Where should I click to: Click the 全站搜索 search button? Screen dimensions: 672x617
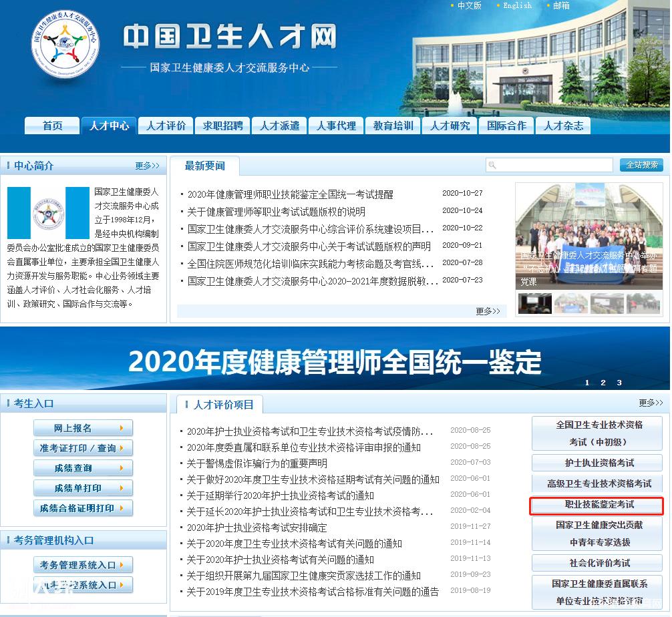coord(641,165)
